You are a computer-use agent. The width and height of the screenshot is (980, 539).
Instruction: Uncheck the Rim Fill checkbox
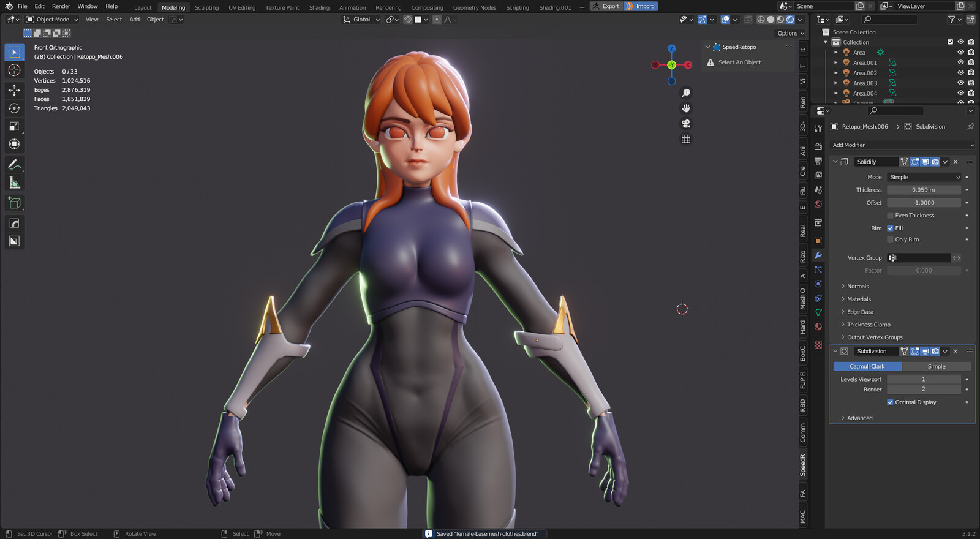pyautogui.click(x=890, y=228)
